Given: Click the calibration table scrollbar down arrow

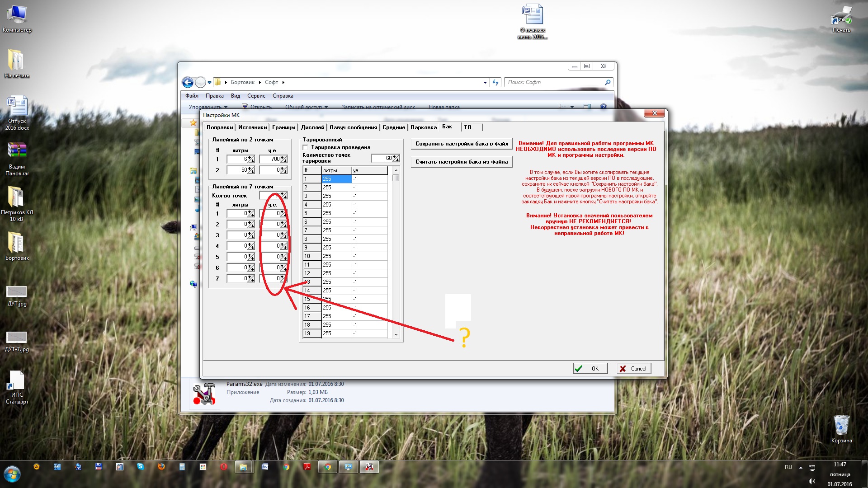Looking at the screenshot, I should pos(396,334).
